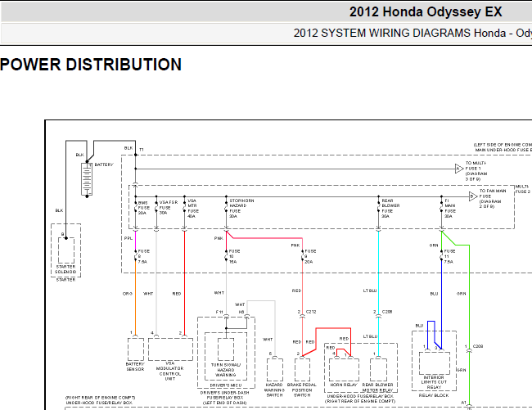The width and height of the screenshot is (532, 410).
Task: Select the 'BATTERY' label
Action: [104, 164]
